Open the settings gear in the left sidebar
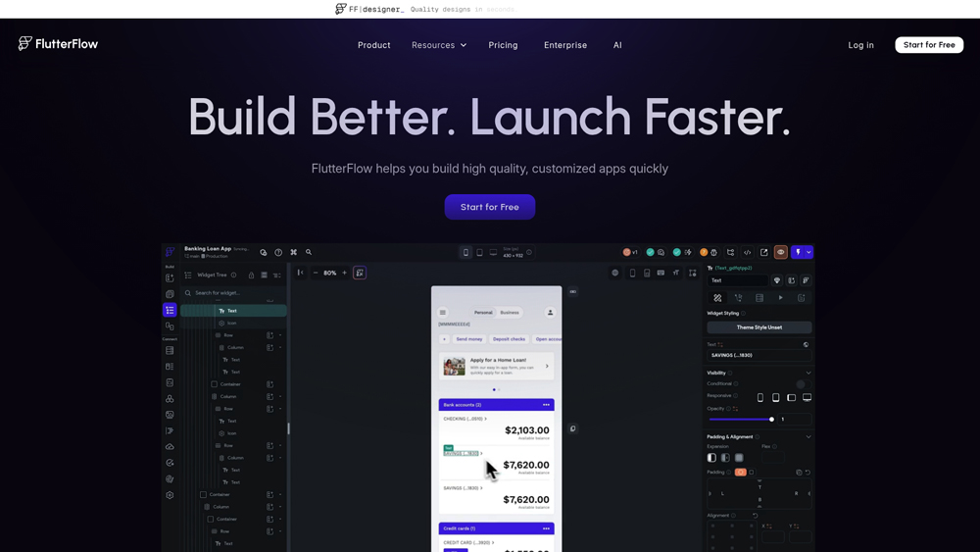The width and height of the screenshot is (980, 552). (x=170, y=495)
